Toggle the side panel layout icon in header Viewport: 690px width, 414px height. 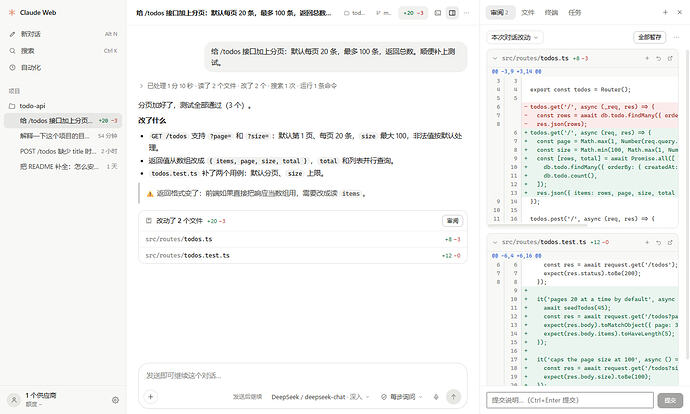(452, 13)
